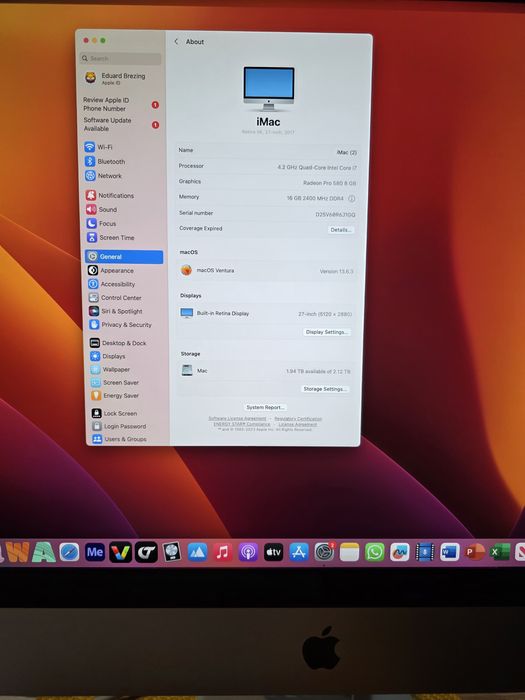This screenshot has width=525, height=700.
Task: Launch WhatsApp from the Dock
Action: [x=375, y=552]
